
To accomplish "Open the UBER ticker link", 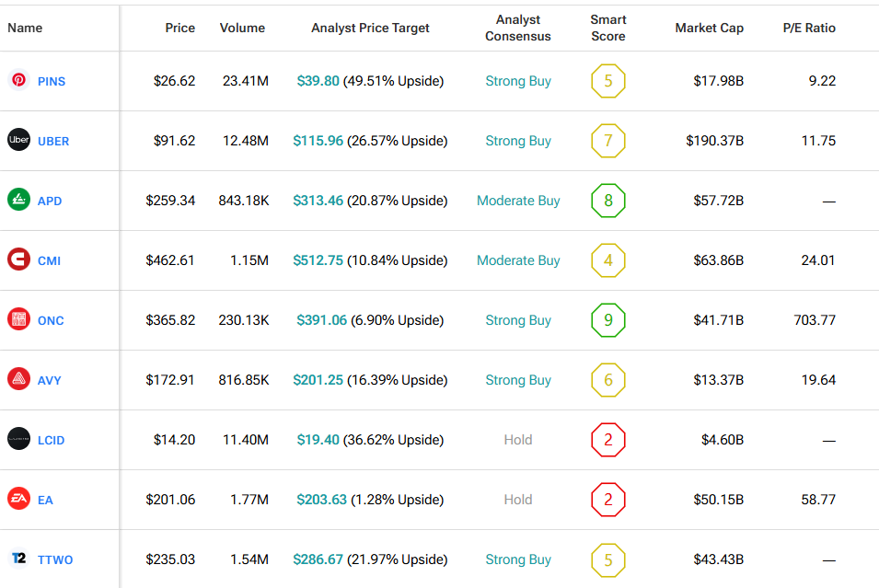I will pyautogui.click(x=53, y=141).
